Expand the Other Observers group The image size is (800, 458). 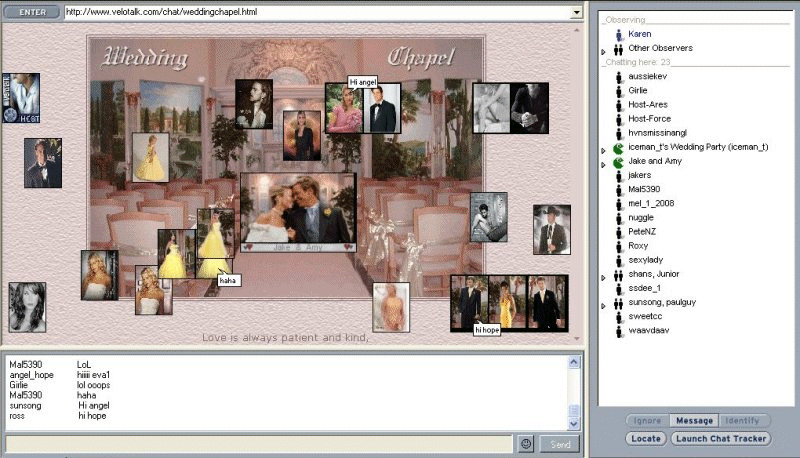coord(603,49)
